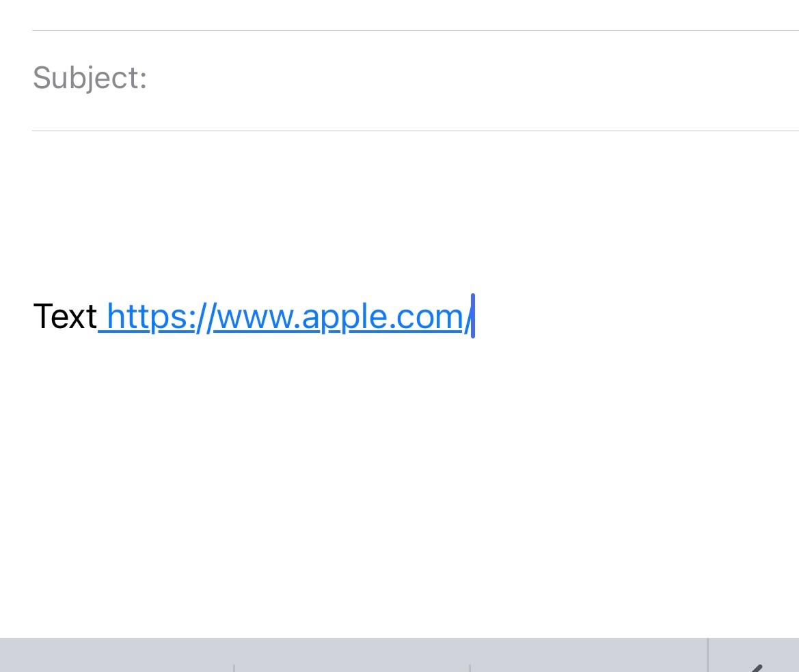Image resolution: width=799 pixels, height=672 pixels.
Task: Choose the left keyboard suggestion slot
Action: point(117,656)
